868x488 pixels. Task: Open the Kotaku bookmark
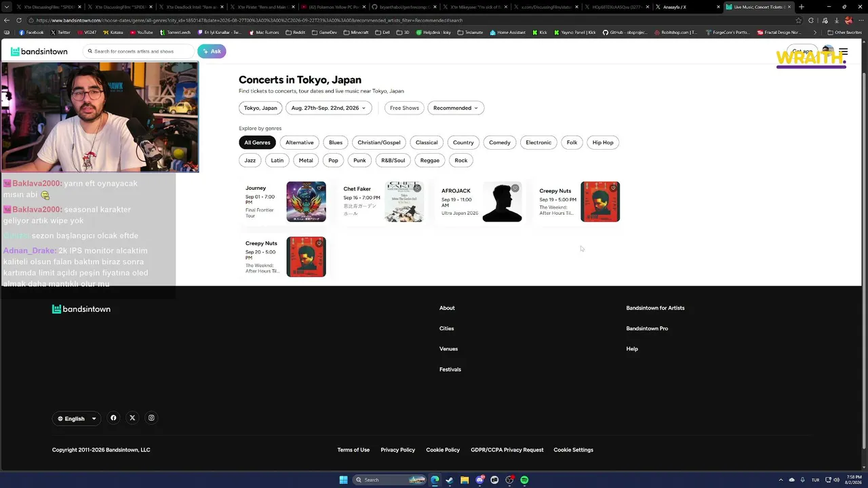tap(113, 33)
